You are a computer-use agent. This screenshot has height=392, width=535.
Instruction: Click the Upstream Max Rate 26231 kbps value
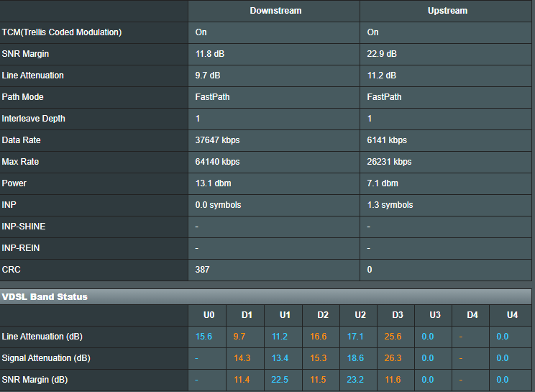(389, 162)
